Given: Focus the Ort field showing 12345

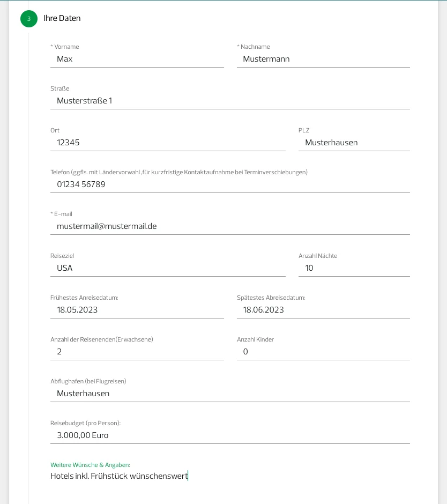Looking at the screenshot, I should pyautogui.click(x=168, y=143).
